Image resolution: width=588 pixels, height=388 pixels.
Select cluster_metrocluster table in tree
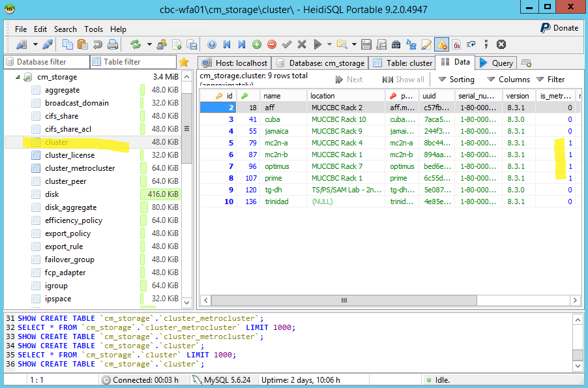(80, 168)
